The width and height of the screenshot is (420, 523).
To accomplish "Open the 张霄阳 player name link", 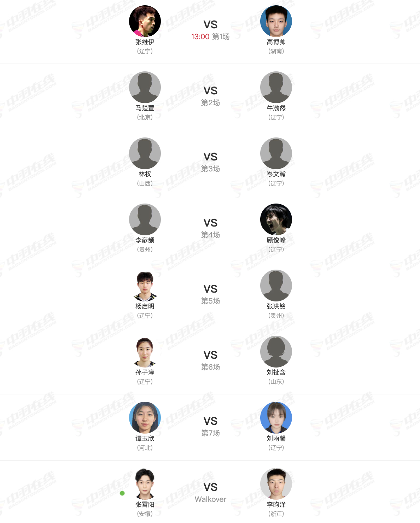I will 145,504.
